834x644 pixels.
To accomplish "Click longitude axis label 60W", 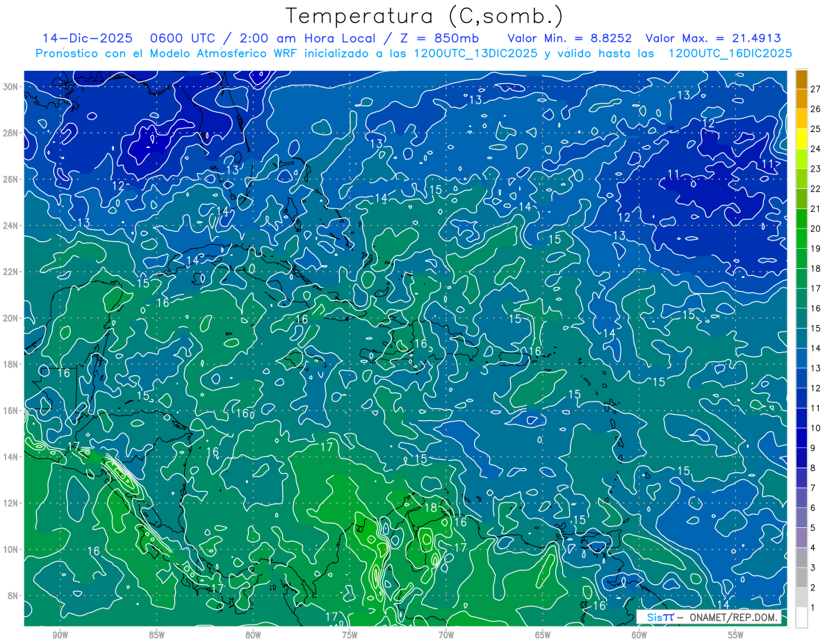I will pyautogui.click(x=639, y=635).
